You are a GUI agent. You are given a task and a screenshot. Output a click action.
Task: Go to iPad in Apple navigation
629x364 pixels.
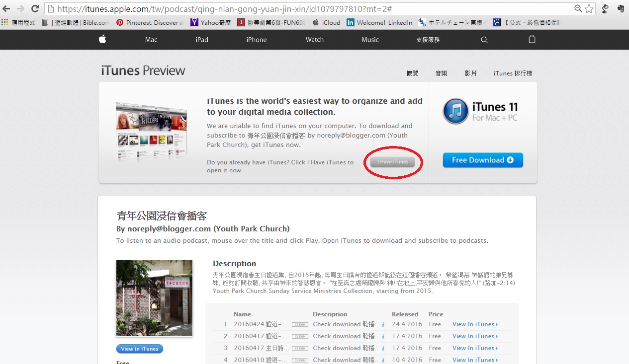point(202,40)
